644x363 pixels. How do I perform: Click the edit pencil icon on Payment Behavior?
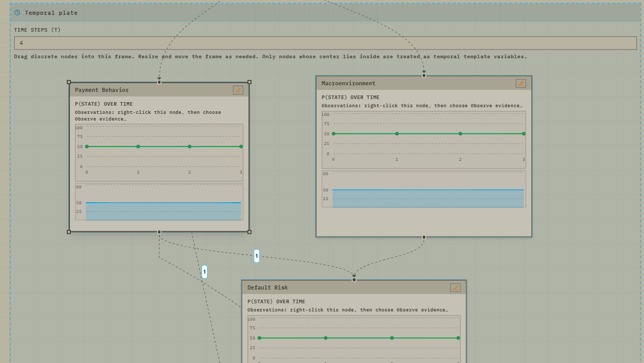pos(238,90)
